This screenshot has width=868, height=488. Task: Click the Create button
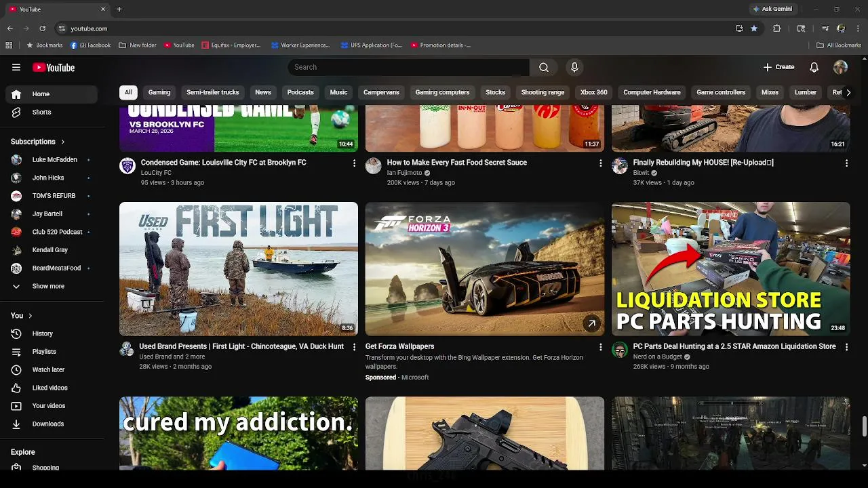778,67
